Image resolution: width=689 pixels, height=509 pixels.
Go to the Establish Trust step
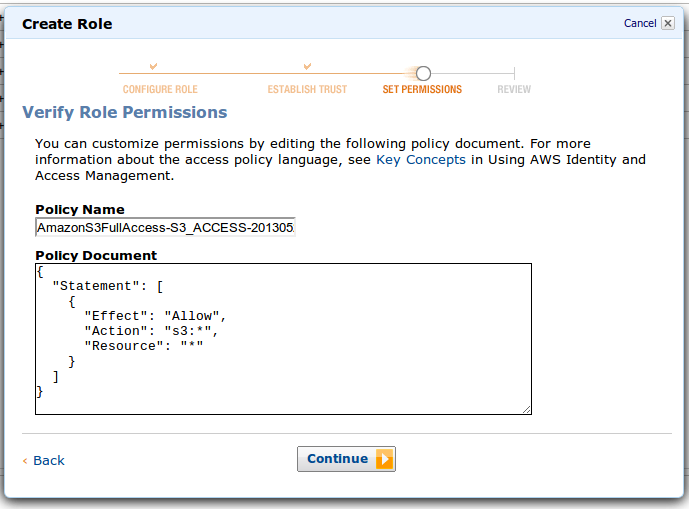click(307, 90)
